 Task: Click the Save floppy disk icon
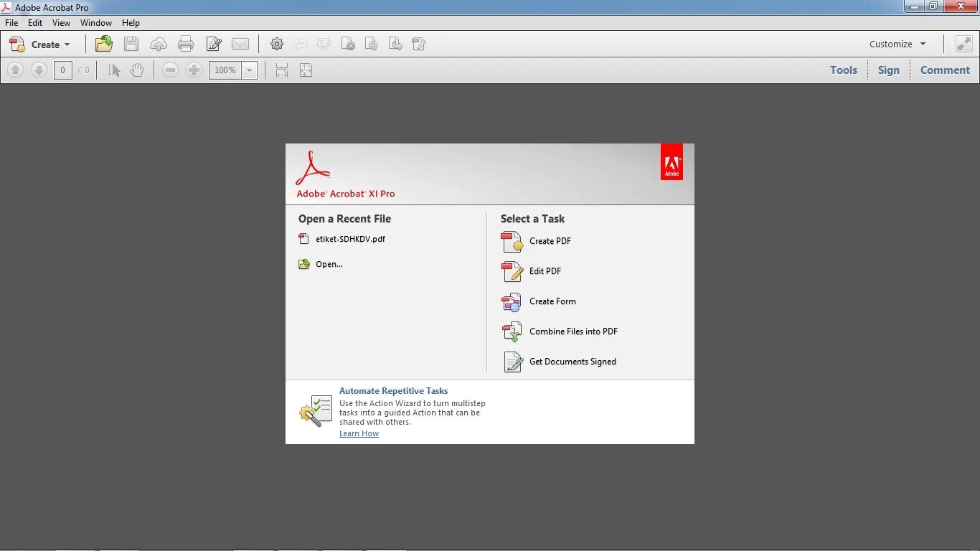[x=131, y=44]
